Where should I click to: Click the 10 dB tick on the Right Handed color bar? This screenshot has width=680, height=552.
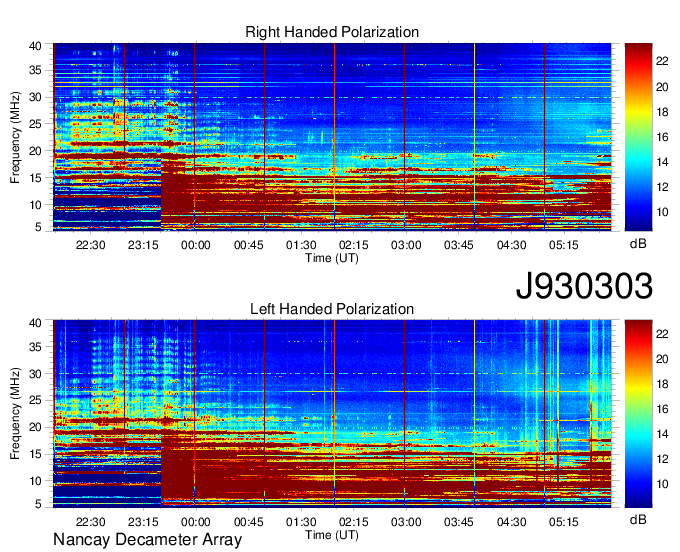(662, 212)
